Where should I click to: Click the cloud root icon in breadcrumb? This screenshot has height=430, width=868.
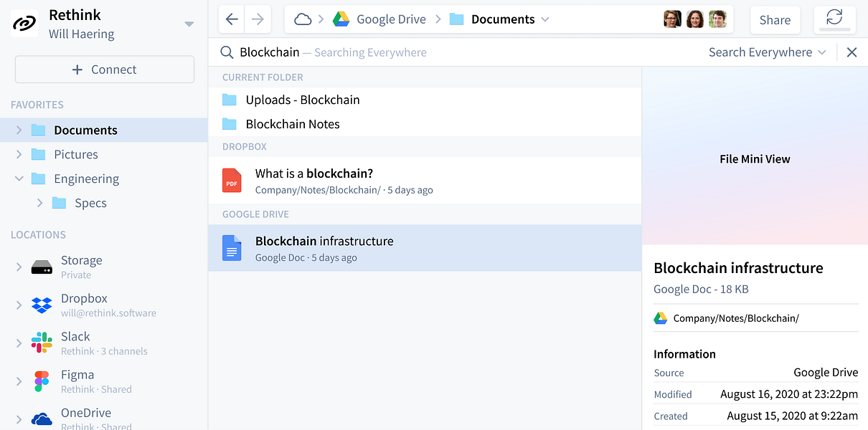(x=303, y=19)
